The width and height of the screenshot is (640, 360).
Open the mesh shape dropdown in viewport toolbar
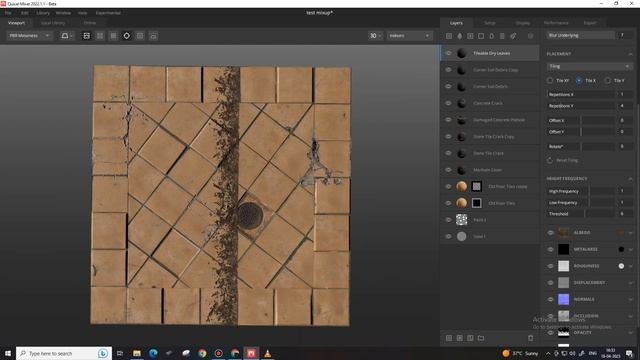67,36
